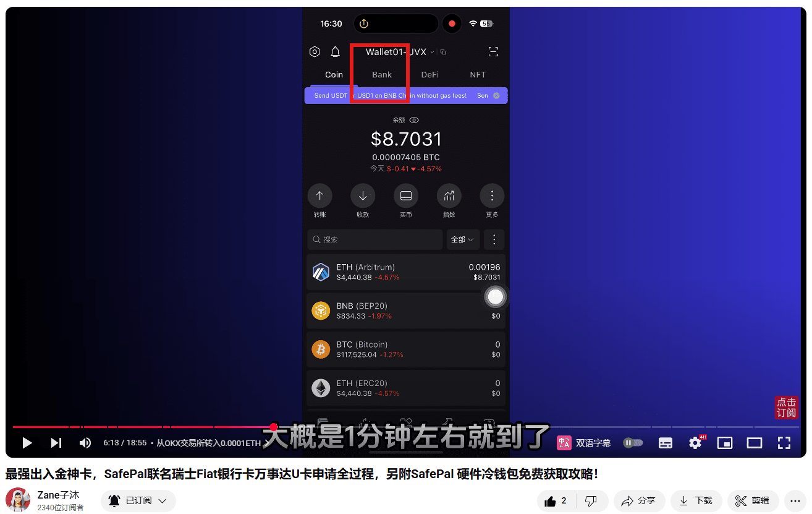Switch to Bank tab
The image size is (812, 514).
pos(382,75)
